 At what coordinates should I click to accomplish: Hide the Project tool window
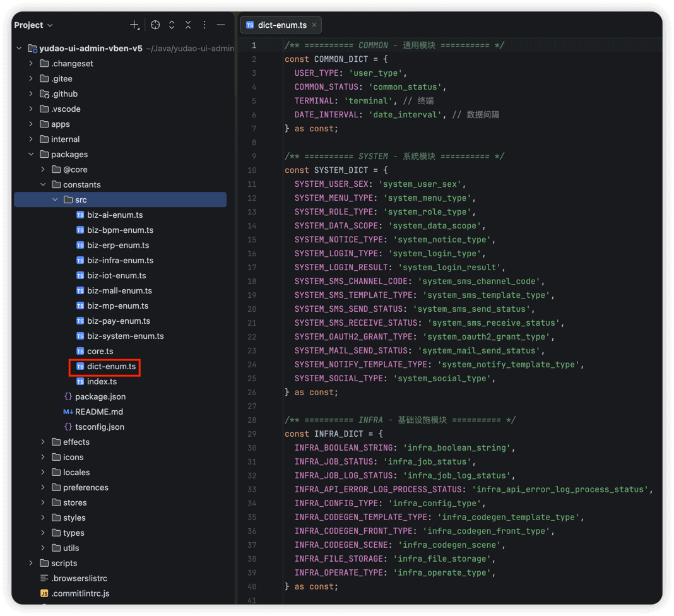tap(221, 25)
